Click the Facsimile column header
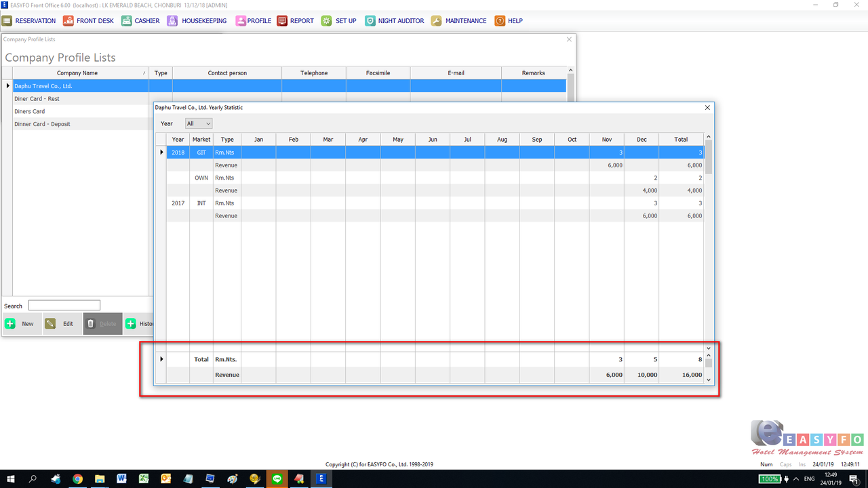868x488 pixels. click(x=378, y=73)
